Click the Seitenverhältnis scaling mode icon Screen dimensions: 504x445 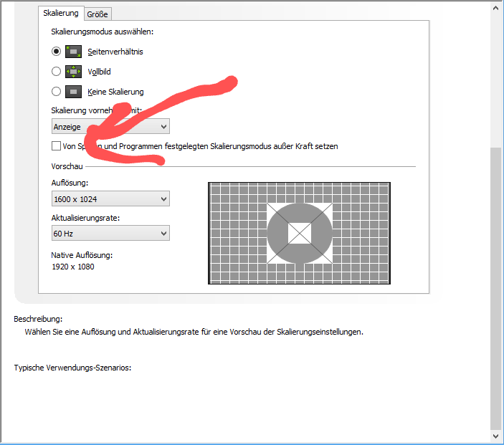click(73, 52)
